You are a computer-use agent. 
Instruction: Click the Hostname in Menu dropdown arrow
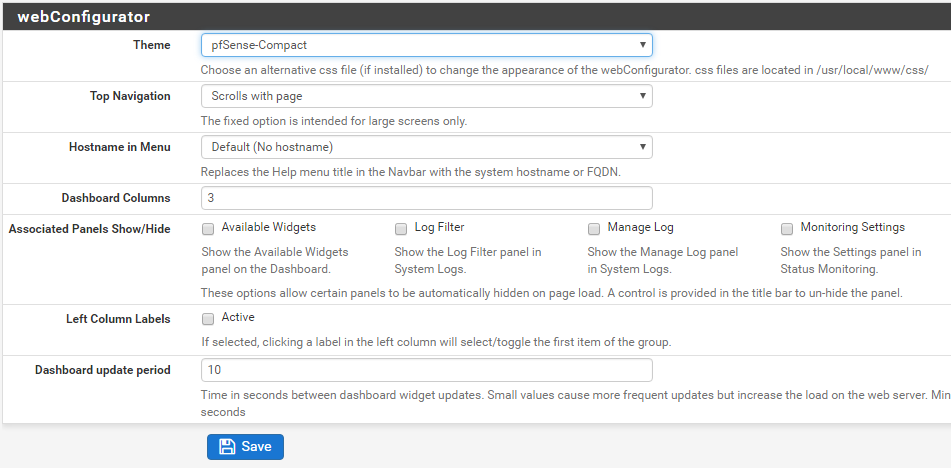(642, 147)
